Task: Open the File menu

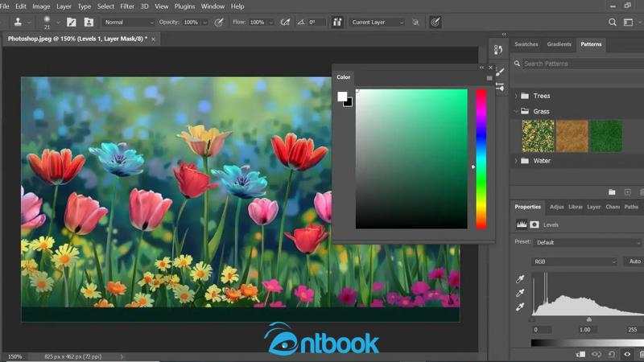Action: [x=5, y=6]
